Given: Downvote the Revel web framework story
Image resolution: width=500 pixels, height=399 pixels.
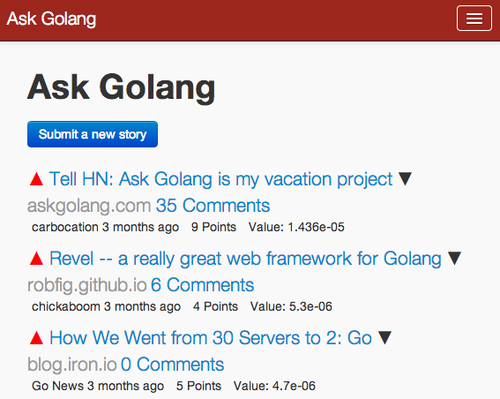Looking at the screenshot, I should [455, 258].
